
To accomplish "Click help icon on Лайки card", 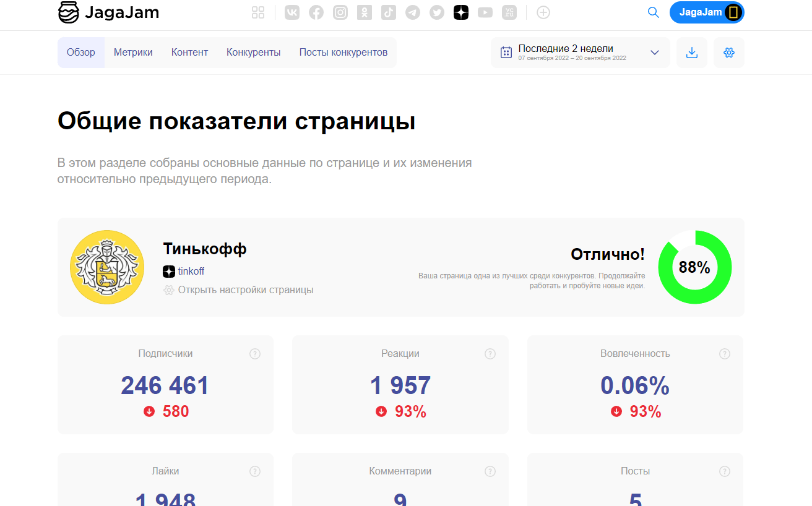I will click(255, 471).
